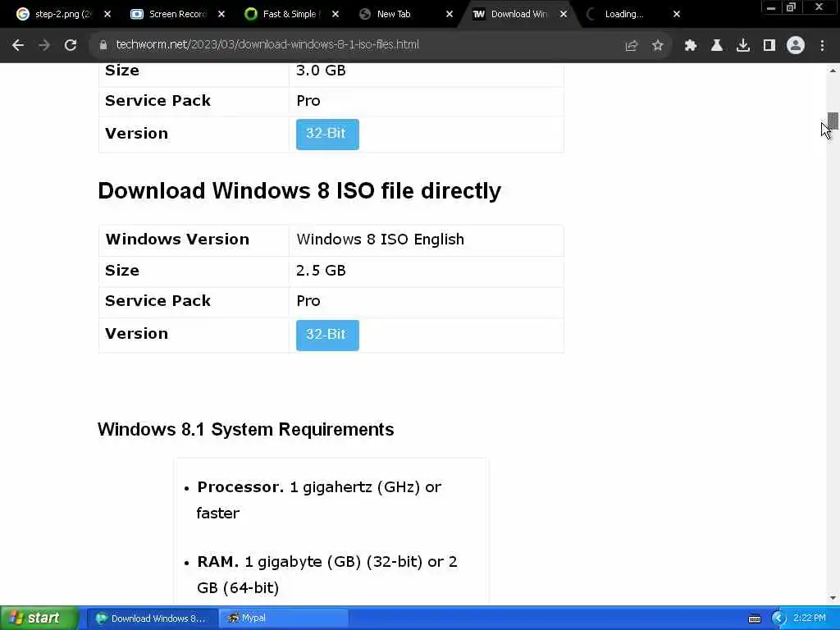Image resolution: width=840 pixels, height=630 pixels.
Task: Click the scrollbar down arrow
Action: click(x=833, y=598)
